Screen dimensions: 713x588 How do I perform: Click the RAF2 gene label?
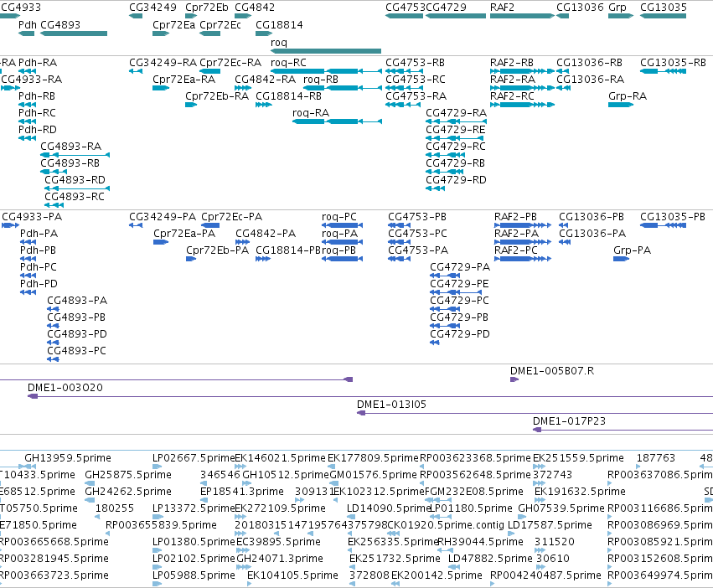pyautogui.click(x=502, y=8)
